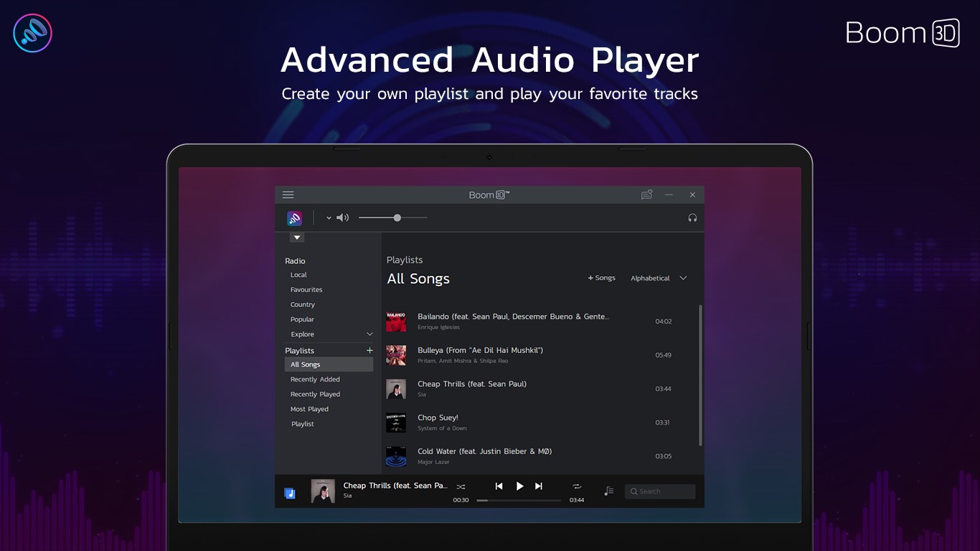
Task: Click the 05:49 duration for Bulleya
Action: (x=664, y=355)
